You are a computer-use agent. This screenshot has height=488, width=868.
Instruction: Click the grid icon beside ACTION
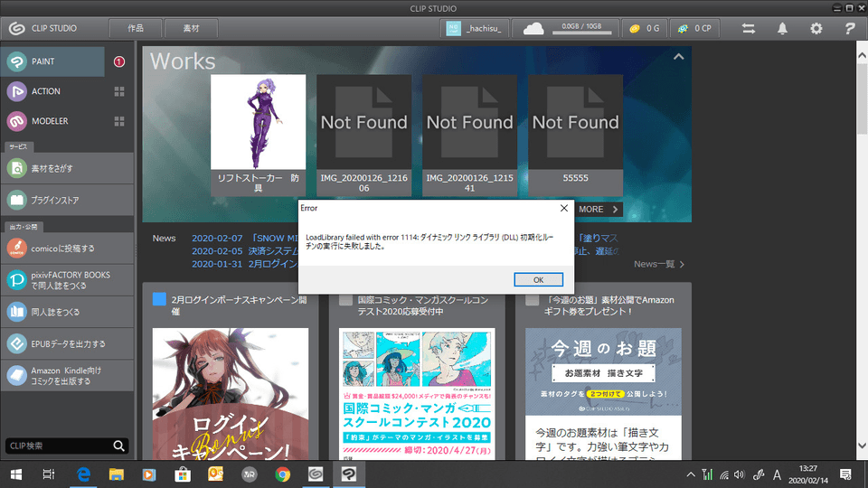(119, 91)
